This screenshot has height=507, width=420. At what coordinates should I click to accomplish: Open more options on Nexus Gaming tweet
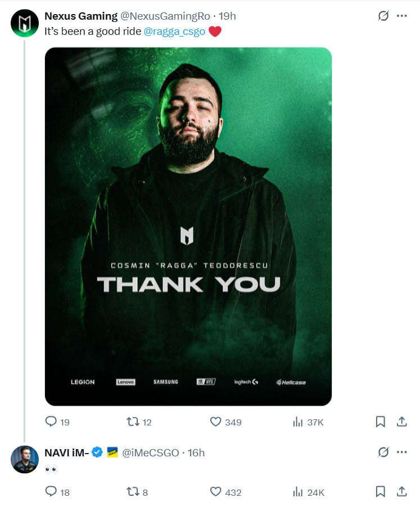(x=401, y=16)
